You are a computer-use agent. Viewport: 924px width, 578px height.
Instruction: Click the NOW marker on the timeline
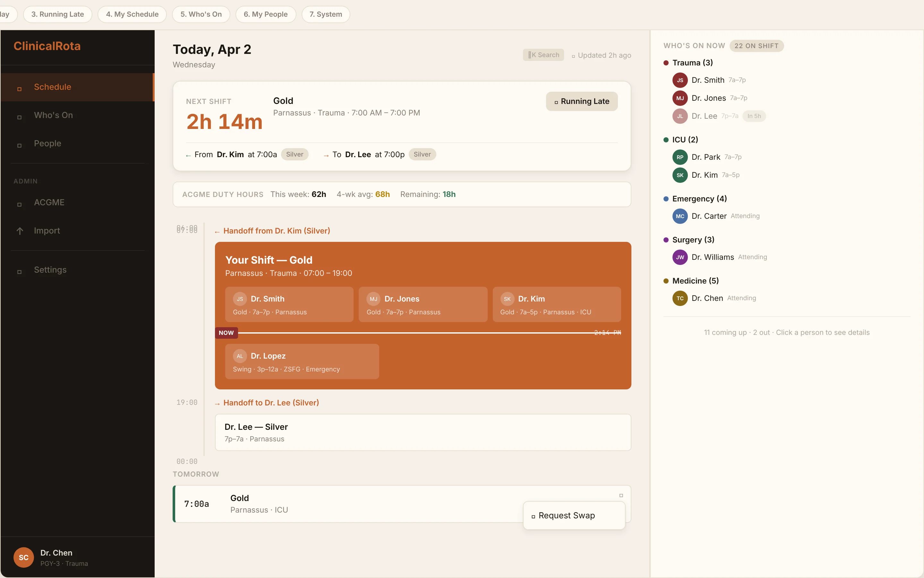226,333
